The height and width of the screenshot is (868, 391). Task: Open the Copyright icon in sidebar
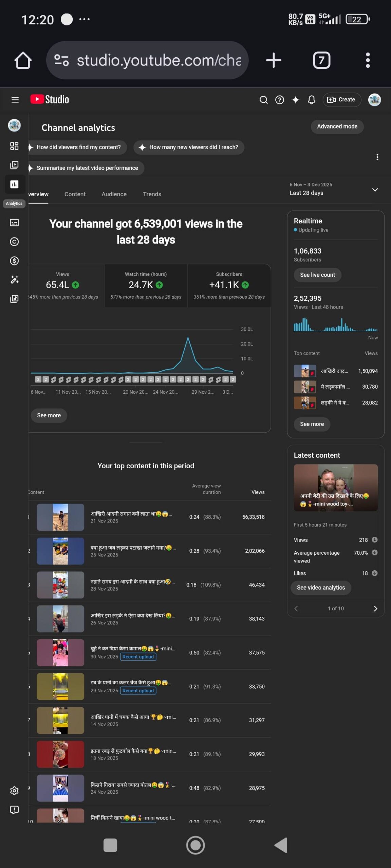(14, 242)
